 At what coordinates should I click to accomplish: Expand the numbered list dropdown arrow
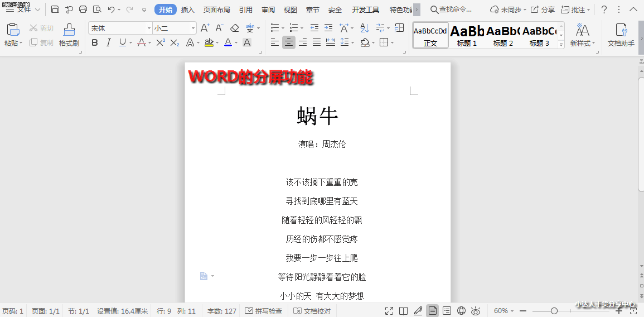point(302,28)
